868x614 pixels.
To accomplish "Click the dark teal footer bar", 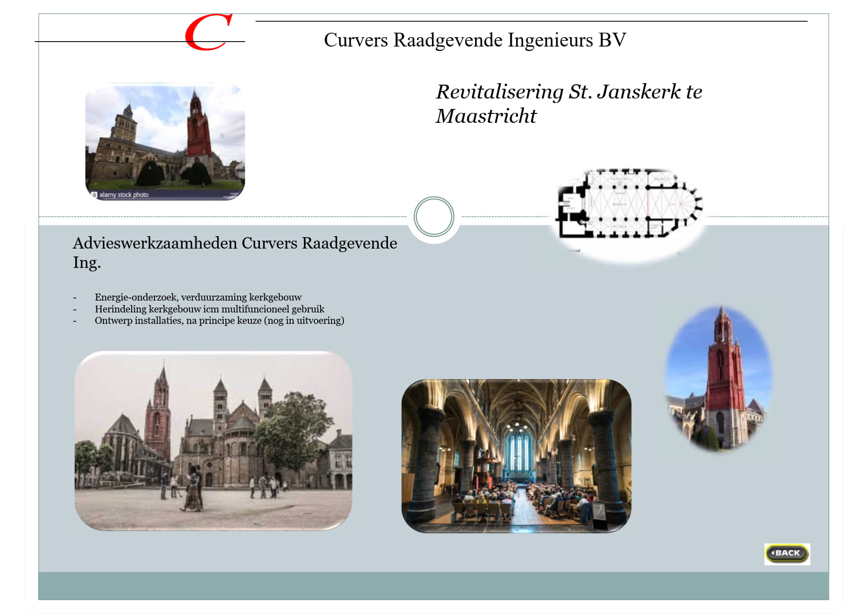I will tap(434, 586).
